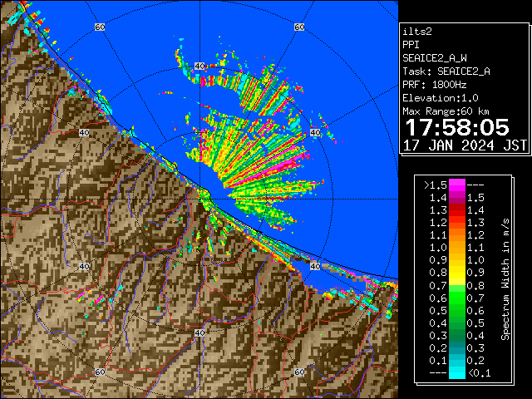Click the 40 km ring label due south of center
Viewport: 532px width, 399px height.
[x=199, y=332]
